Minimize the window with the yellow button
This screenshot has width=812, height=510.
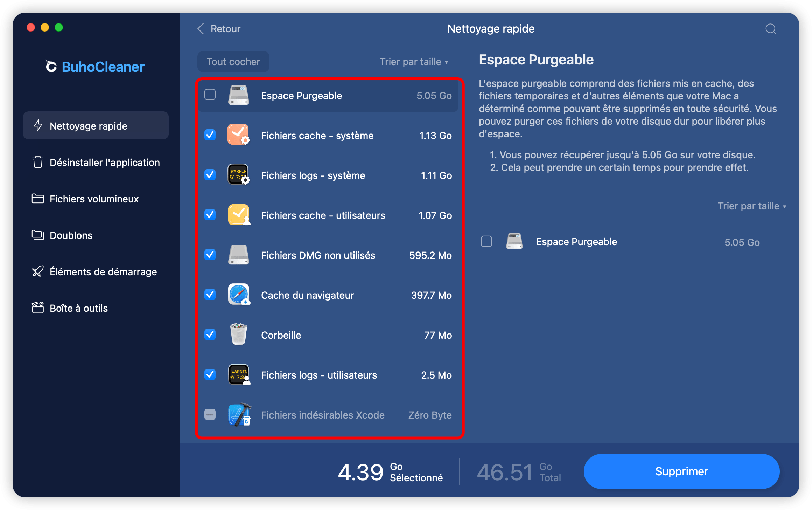[x=45, y=27]
